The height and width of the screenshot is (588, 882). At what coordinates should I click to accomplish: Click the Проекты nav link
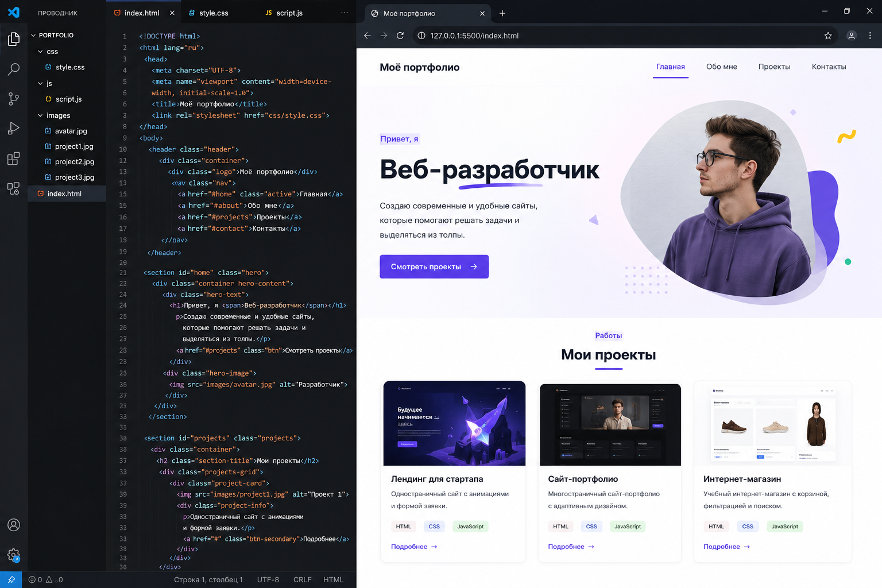click(774, 67)
